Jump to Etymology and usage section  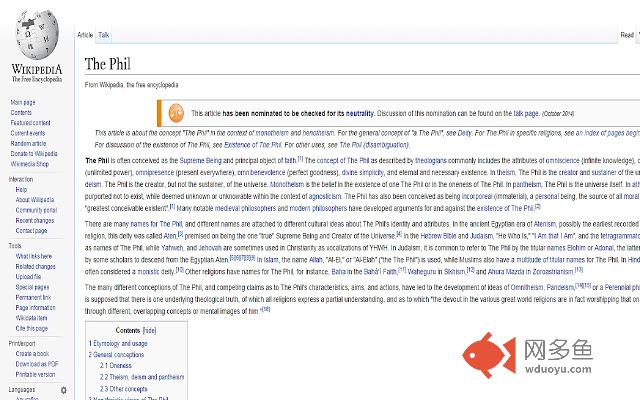click(120, 344)
